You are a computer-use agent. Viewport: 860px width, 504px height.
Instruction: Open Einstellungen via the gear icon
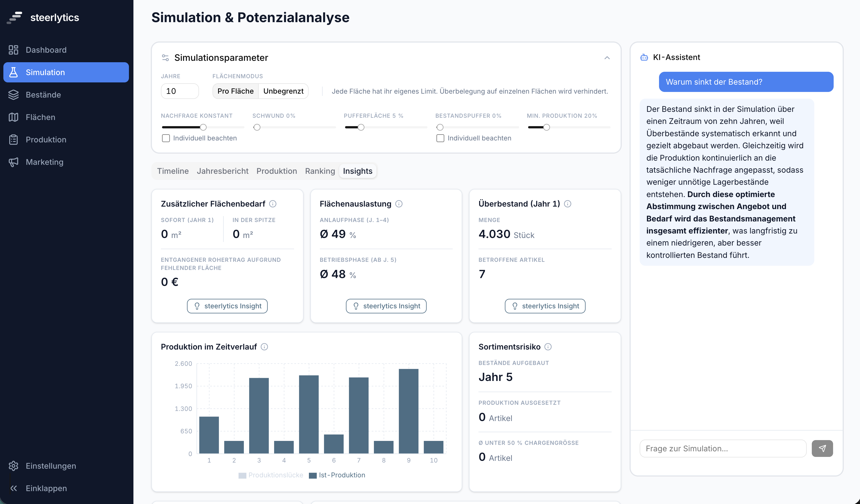click(14, 466)
